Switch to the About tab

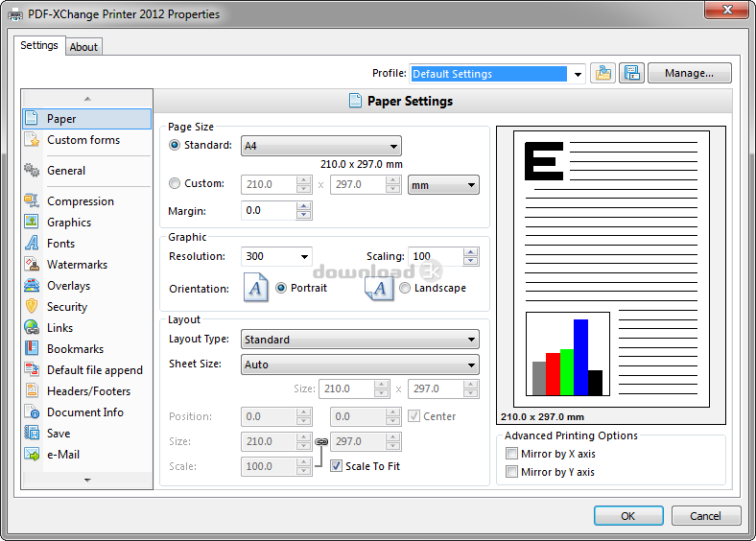click(x=83, y=47)
